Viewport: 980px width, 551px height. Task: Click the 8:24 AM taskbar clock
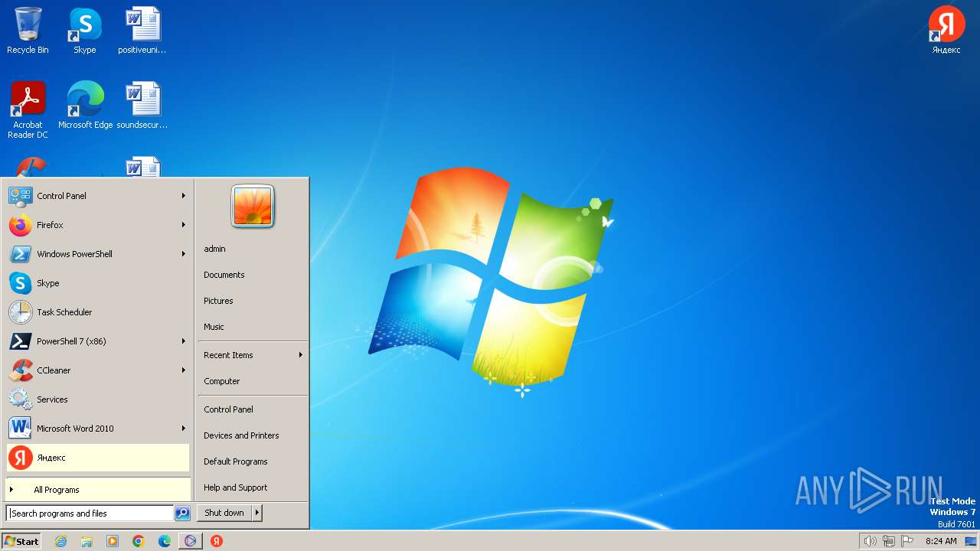[x=941, y=541]
